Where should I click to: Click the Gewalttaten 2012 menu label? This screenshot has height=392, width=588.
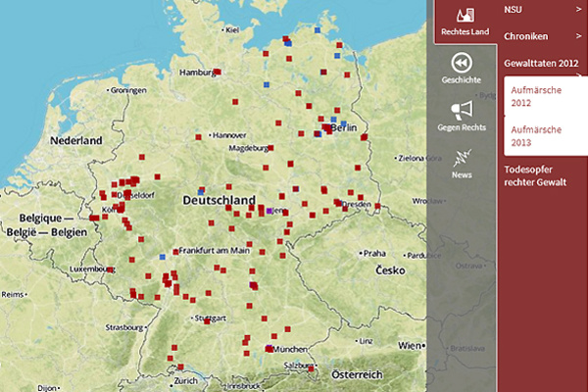coord(534,63)
